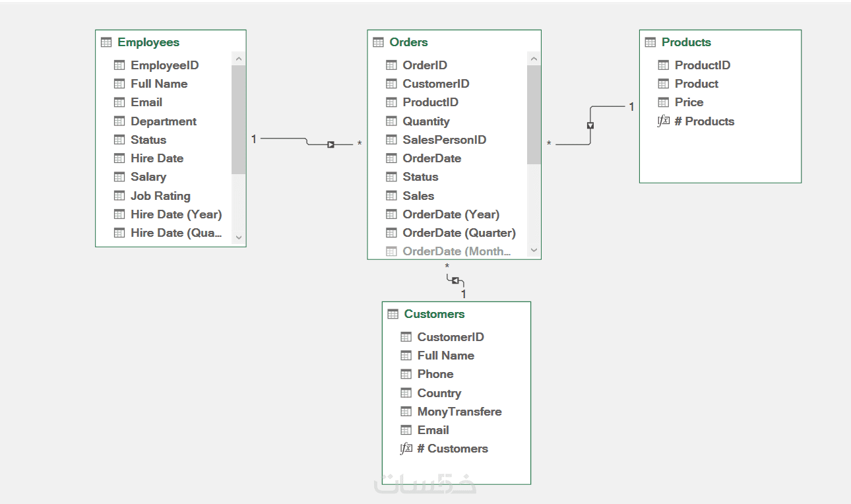
Task: Select the Country field in Customers
Action: click(x=439, y=393)
